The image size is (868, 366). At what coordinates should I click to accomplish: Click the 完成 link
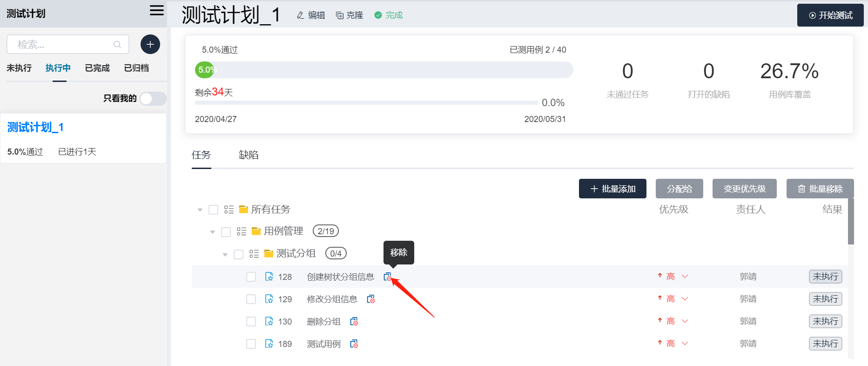click(x=389, y=15)
